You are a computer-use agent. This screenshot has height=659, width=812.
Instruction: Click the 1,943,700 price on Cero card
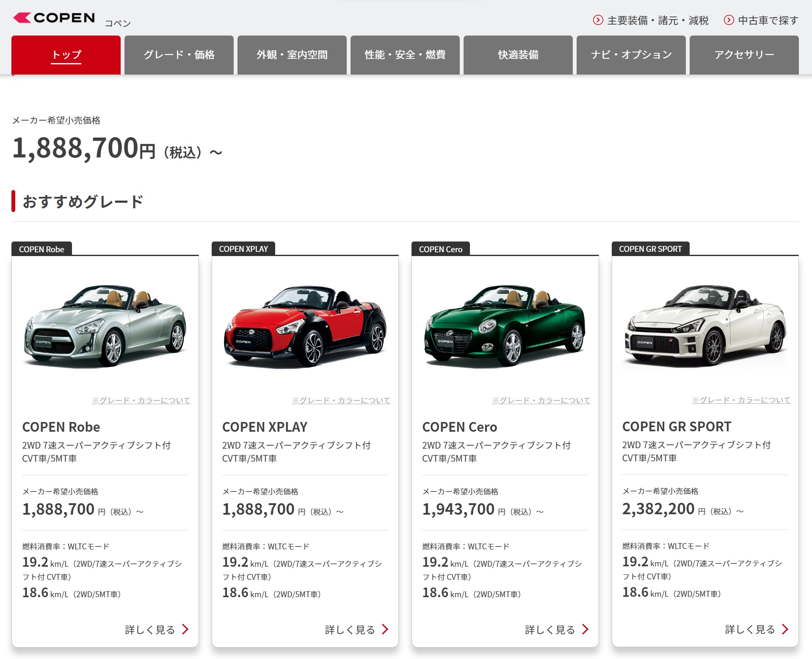458,510
